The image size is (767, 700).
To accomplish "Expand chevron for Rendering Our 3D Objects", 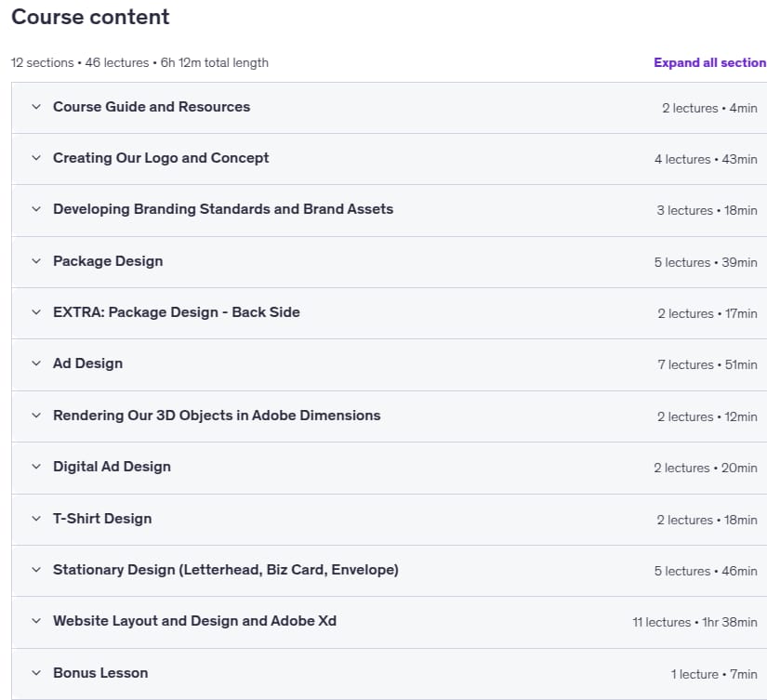I will click(36, 416).
